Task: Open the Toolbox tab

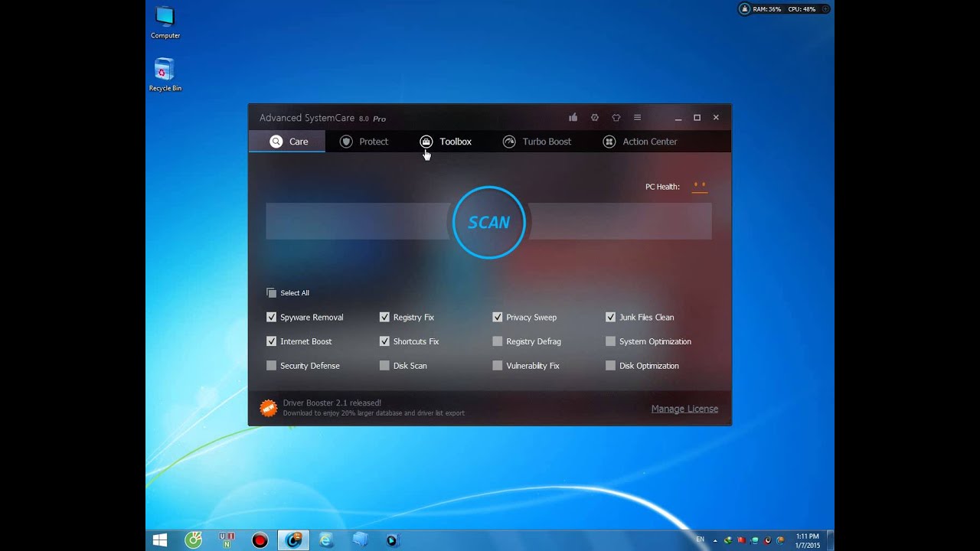Action: coord(446,142)
